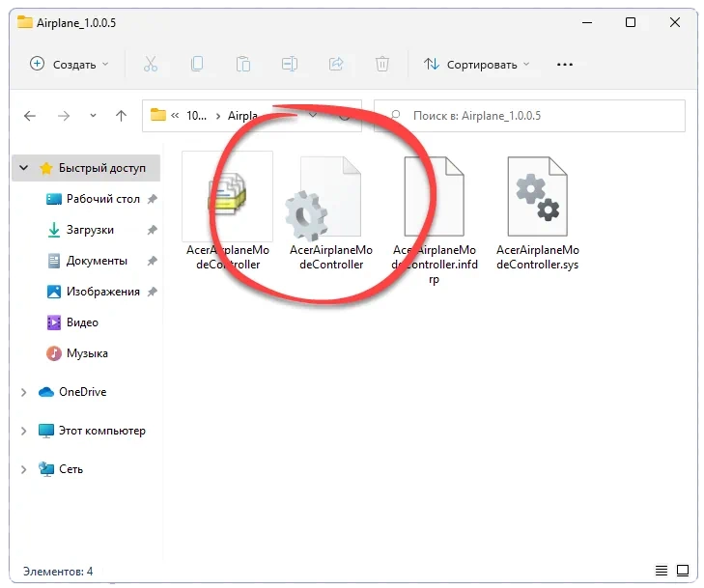Click the Paste clipboard icon

(x=243, y=64)
